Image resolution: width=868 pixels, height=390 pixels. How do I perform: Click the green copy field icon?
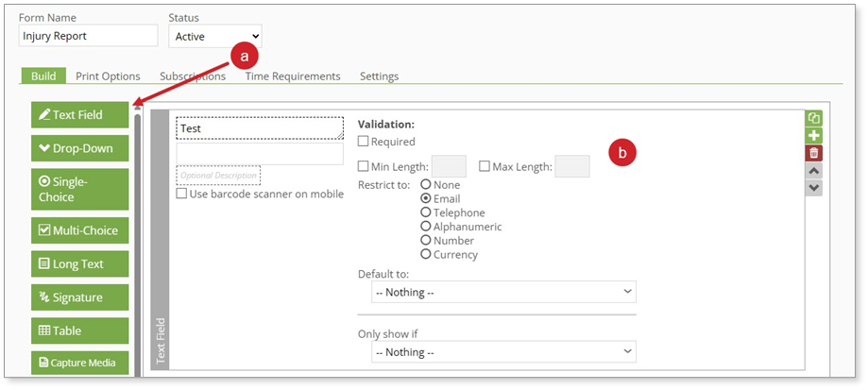[x=813, y=118]
